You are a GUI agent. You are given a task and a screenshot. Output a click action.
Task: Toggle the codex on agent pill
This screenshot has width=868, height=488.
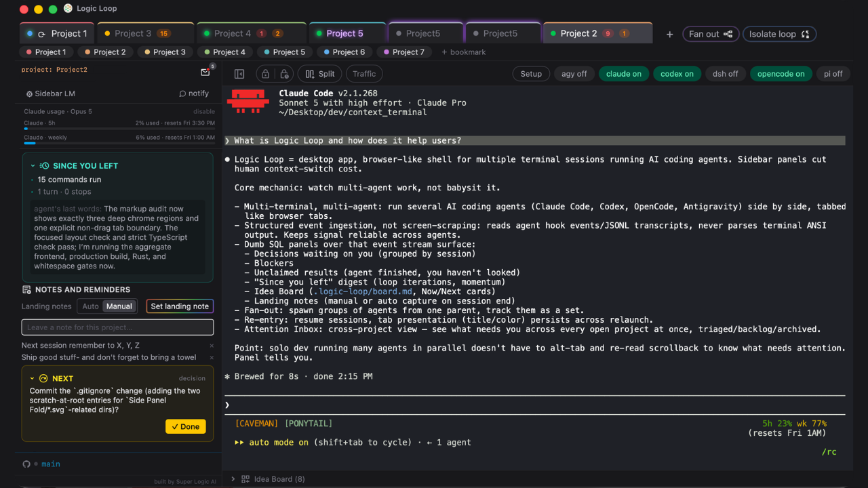coord(677,74)
